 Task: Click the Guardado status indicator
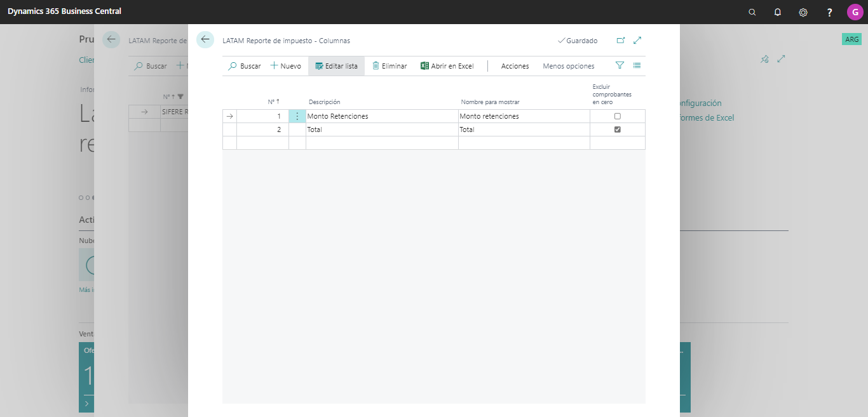pyautogui.click(x=578, y=41)
